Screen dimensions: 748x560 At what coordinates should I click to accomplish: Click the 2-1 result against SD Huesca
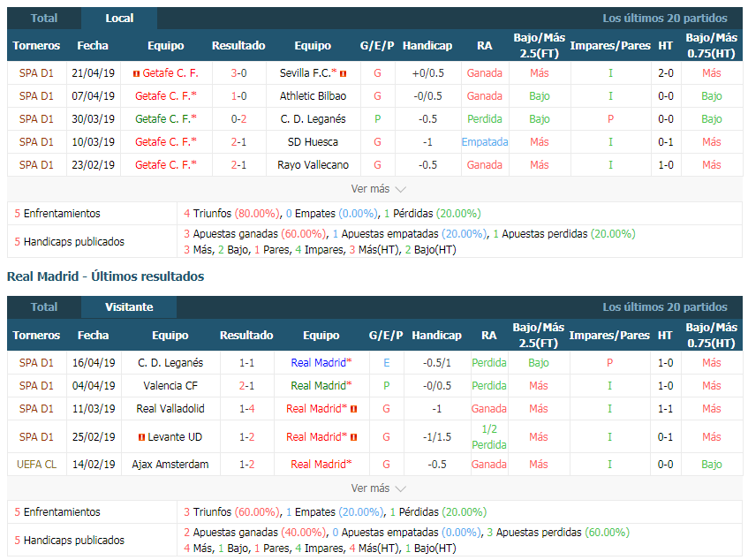(238, 141)
